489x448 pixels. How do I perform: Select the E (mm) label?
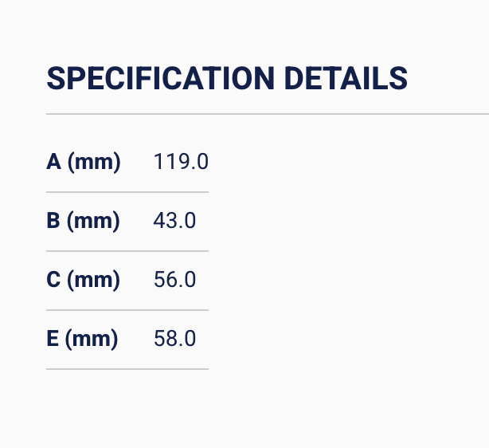(x=82, y=339)
